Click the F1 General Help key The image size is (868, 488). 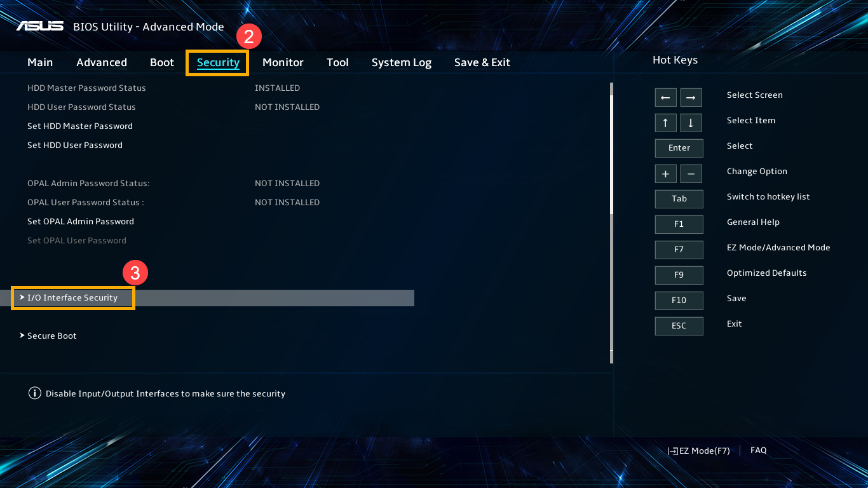click(679, 224)
